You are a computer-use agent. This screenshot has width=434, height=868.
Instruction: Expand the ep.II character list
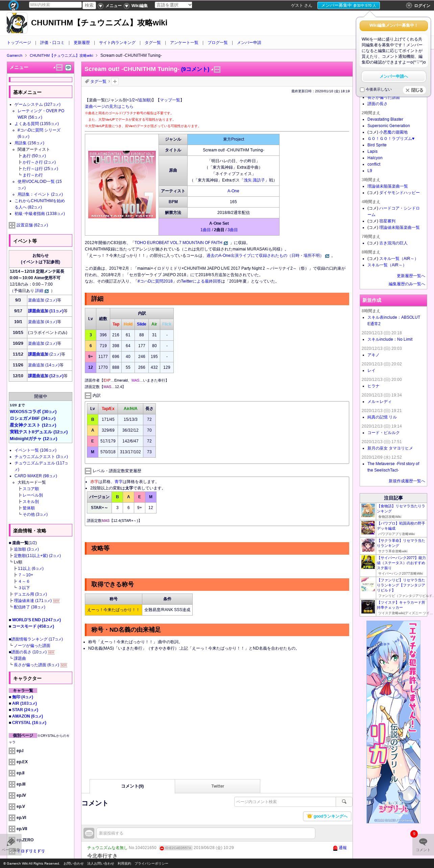pyautogui.click(x=12, y=773)
